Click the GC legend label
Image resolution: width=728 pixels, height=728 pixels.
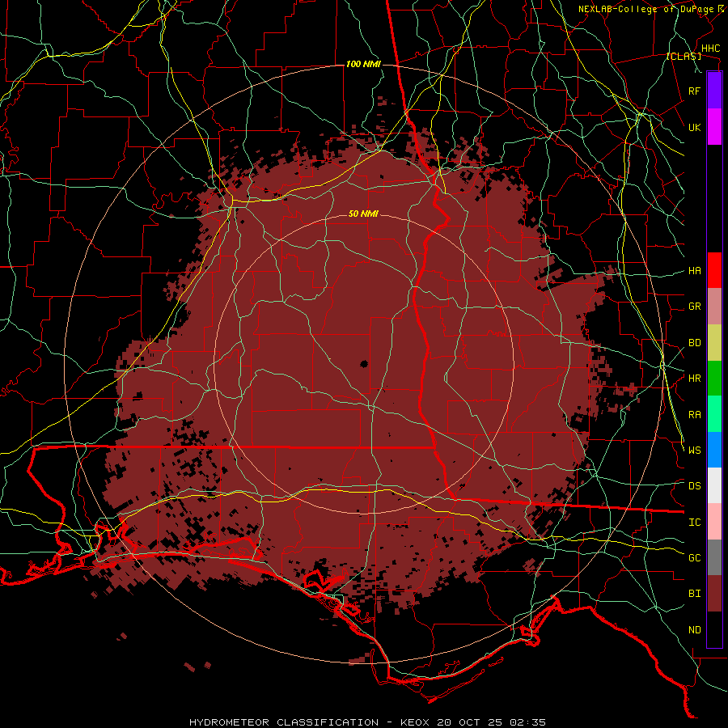tap(694, 557)
